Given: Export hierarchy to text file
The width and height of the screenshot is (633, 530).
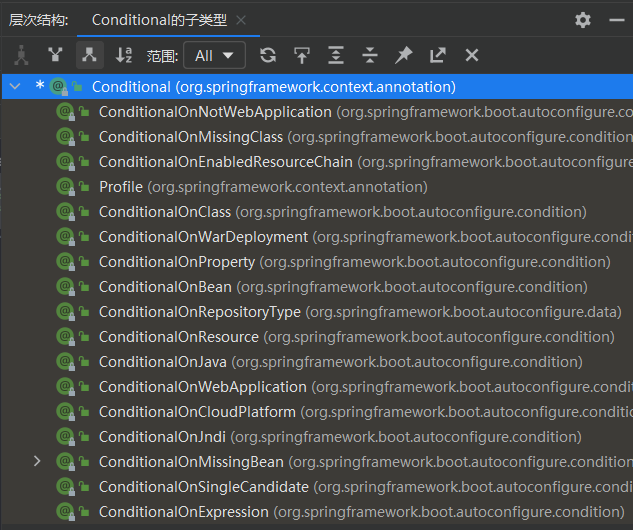Looking at the screenshot, I should coord(438,55).
